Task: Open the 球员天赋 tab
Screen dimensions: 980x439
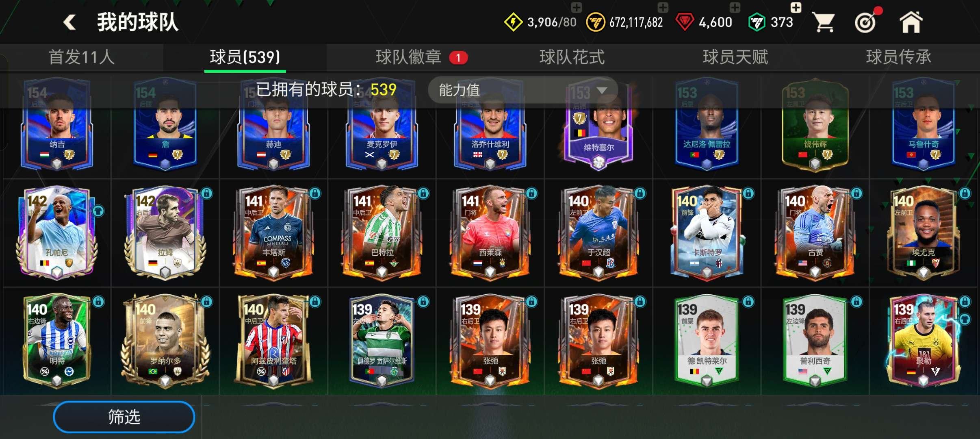Action: tap(735, 57)
